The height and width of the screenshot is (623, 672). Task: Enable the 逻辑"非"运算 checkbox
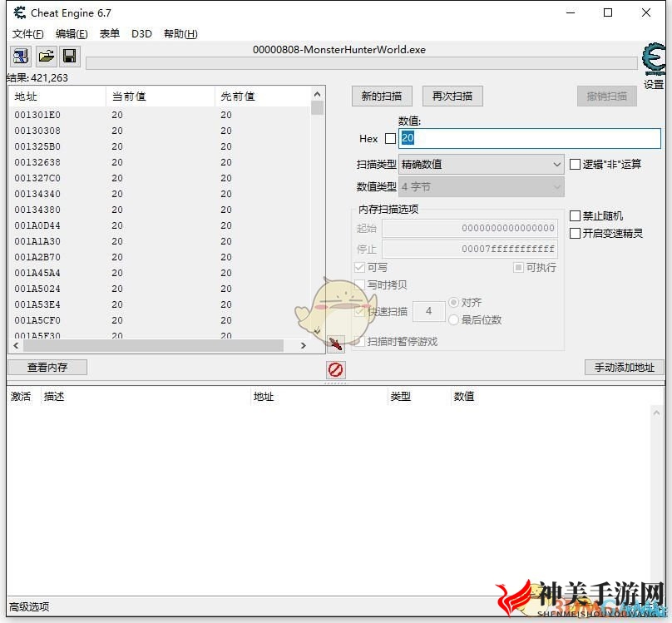[x=576, y=164]
